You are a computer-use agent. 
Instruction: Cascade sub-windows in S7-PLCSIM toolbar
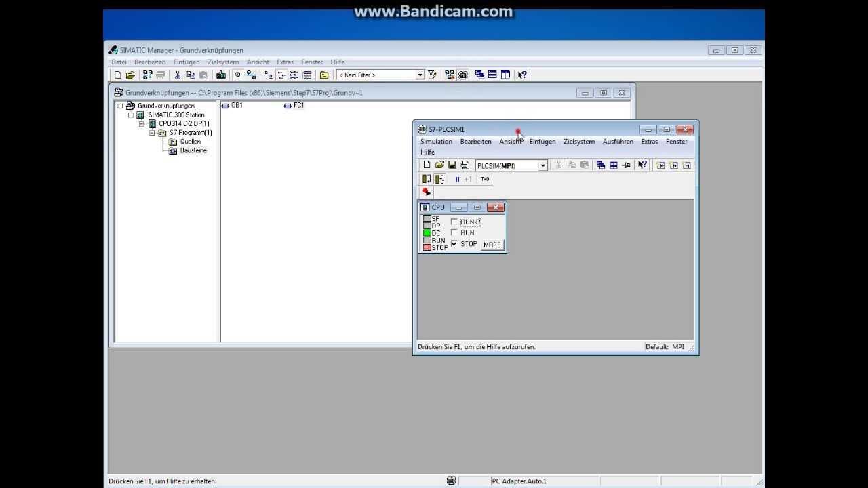click(x=600, y=165)
